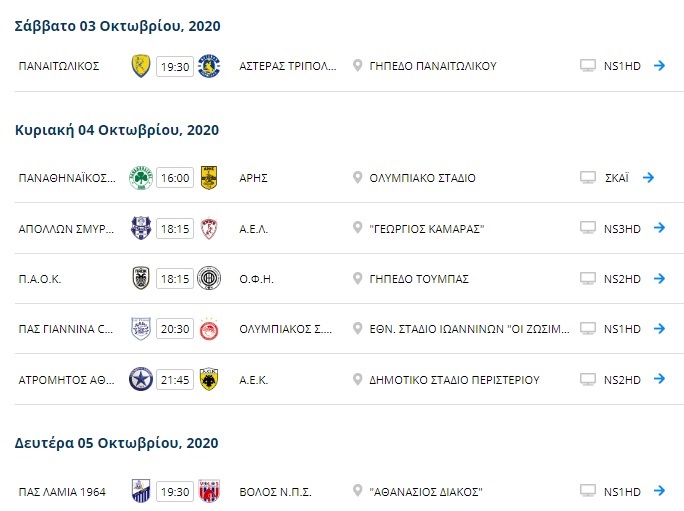The width and height of the screenshot is (684, 511).
Task: Click the Aris yellow team crest
Action: coord(209,178)
